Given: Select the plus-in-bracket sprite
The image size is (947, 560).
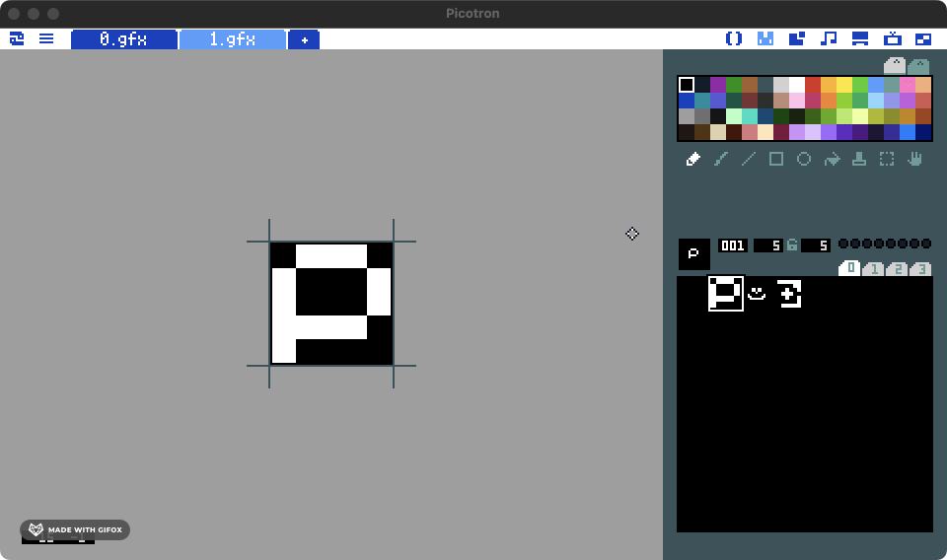Looking at the screenshot, I should 789,293.
